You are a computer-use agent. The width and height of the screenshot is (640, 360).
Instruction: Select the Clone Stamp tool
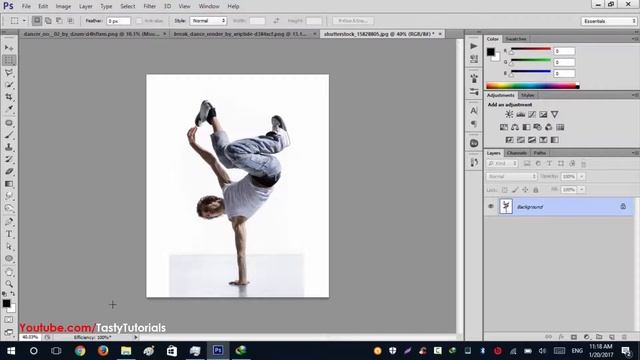[x=9, y=147]
